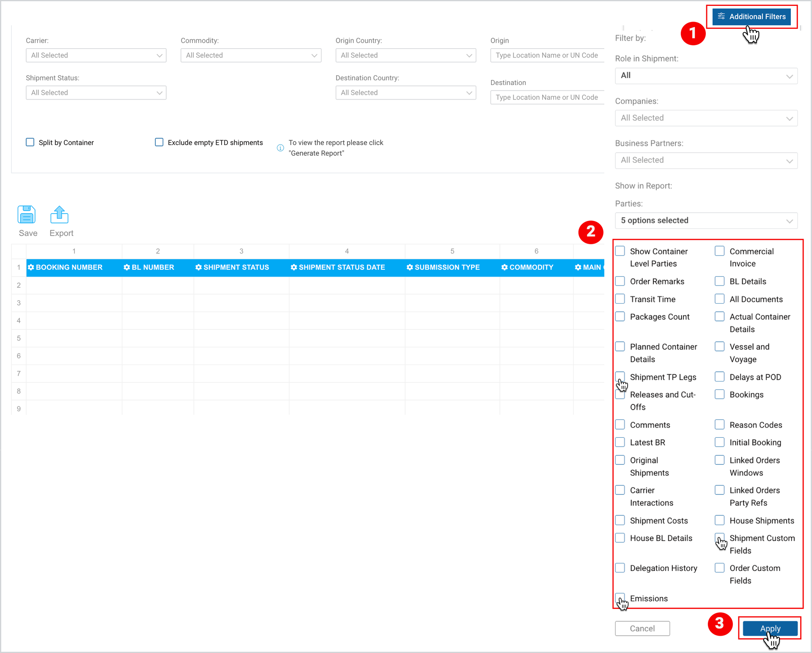
Task: Click the Save disk icon
Action: click(27, 214)
